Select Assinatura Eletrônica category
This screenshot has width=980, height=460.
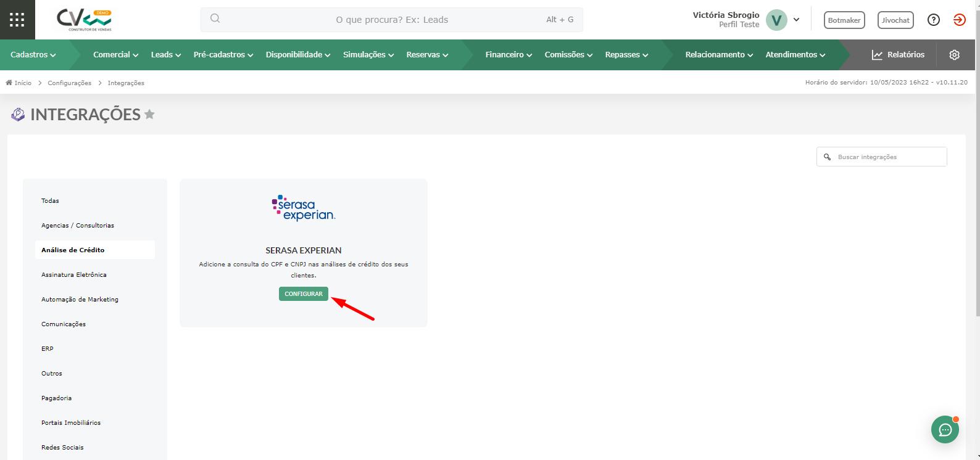95,274
